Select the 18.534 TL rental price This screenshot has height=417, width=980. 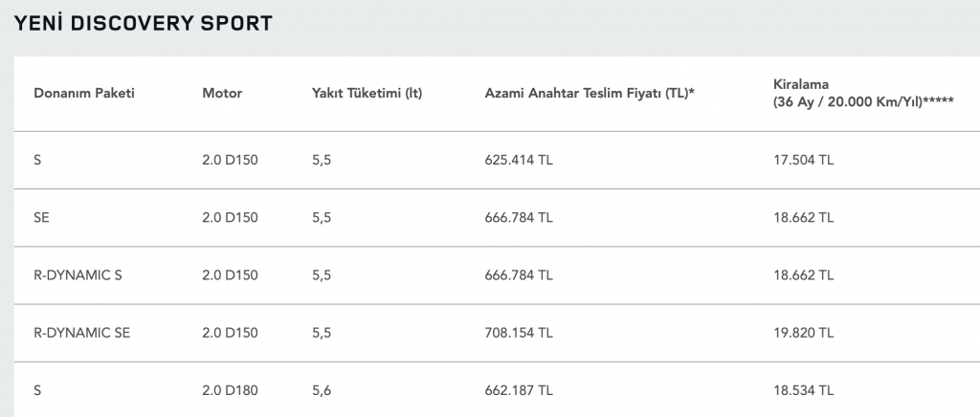tap(803, 391)
